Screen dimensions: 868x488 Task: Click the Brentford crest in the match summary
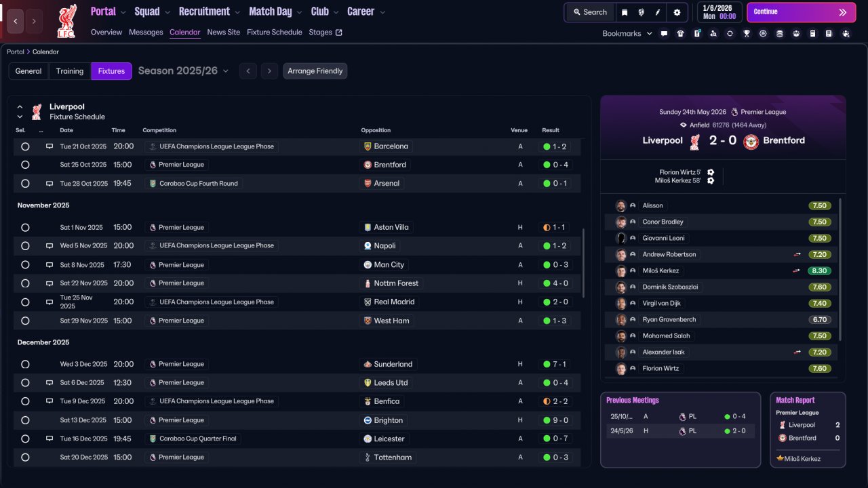(751, 141)
